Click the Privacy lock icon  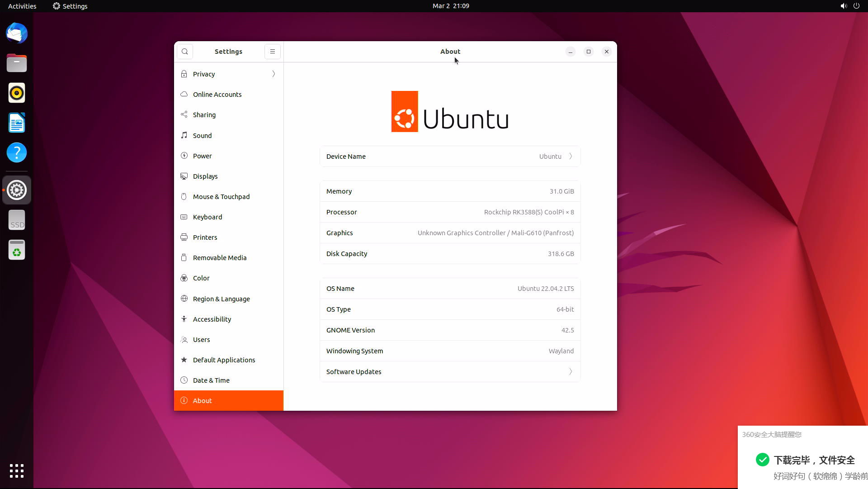pos(184,74)
